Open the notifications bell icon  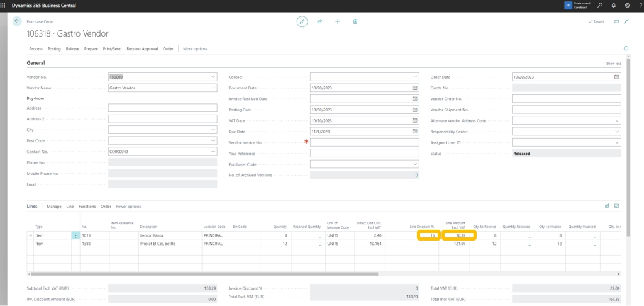[614, 6]
